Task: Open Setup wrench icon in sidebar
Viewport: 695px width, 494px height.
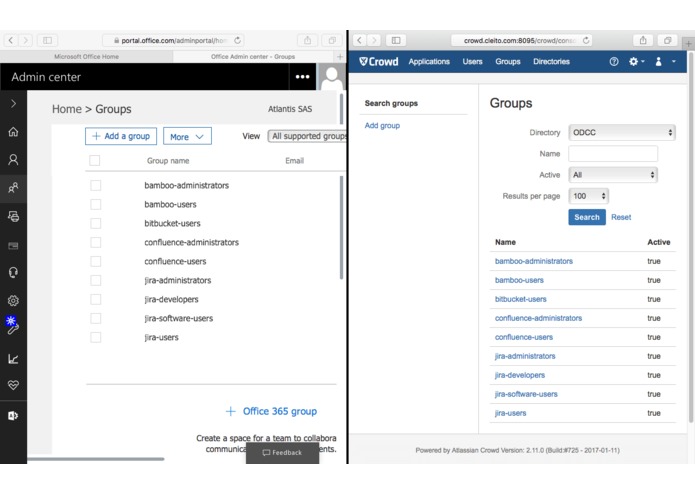Action: click(12, 328)
